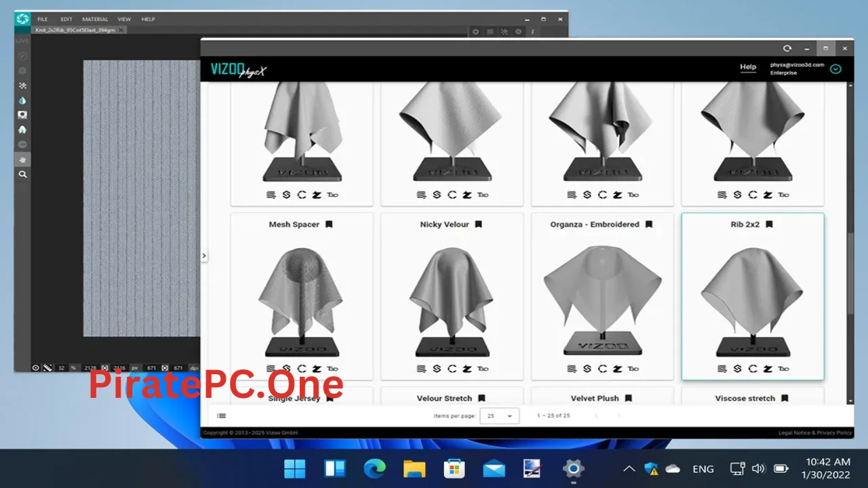Click the zoom value 32 in the editor status bar
The height and width of the screenshot is (488, 868).
(61, 367)
